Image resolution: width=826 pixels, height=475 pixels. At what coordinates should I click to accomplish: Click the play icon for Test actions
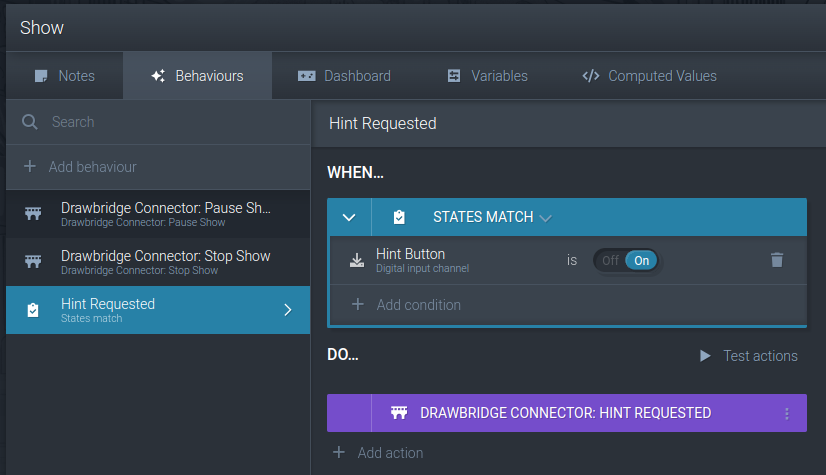click(705, 356)
